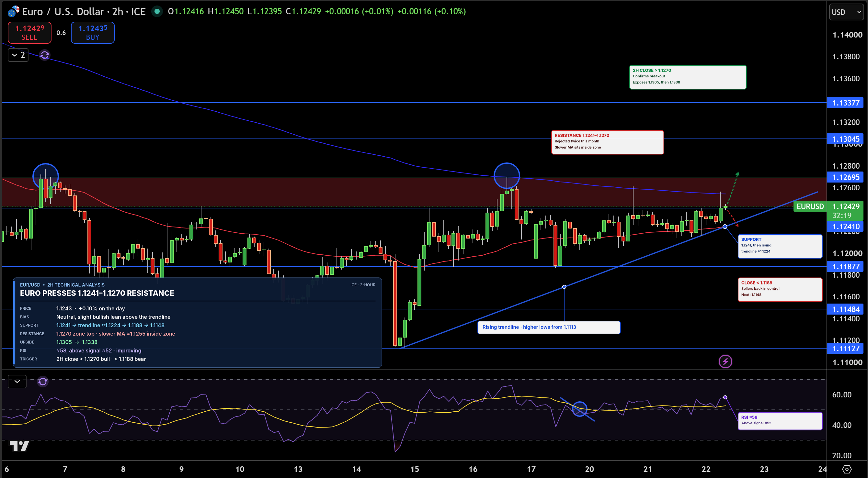
Task: Click the SUPPORT note box
Action: click(780, 246)
